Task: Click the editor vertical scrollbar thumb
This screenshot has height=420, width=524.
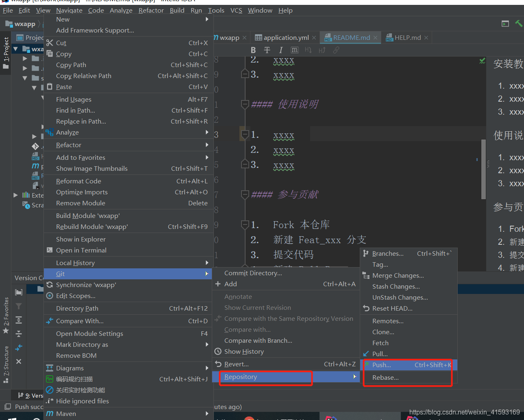Action: pos(483,169)
